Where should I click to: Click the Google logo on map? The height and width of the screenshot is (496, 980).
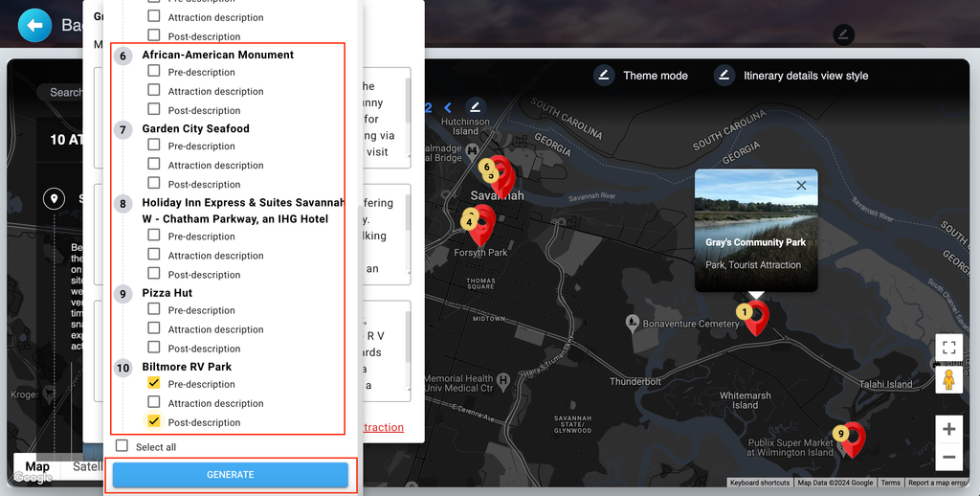[33, 478]
